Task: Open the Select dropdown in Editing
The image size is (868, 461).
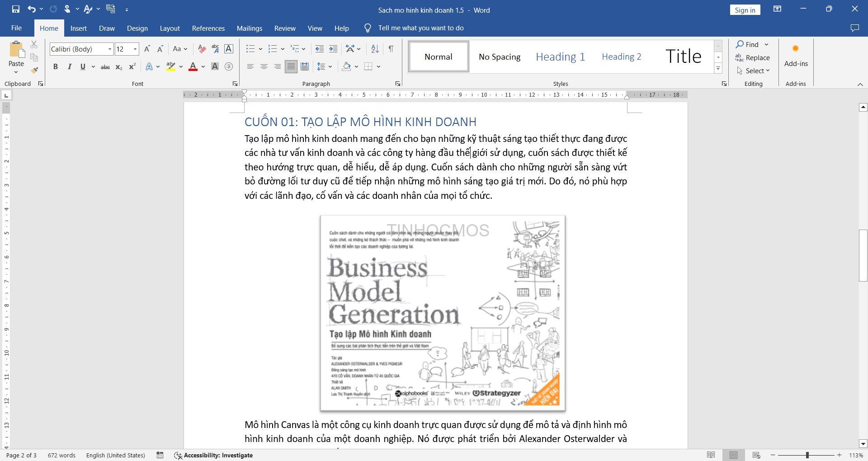Action: click(x=754, y=71)
